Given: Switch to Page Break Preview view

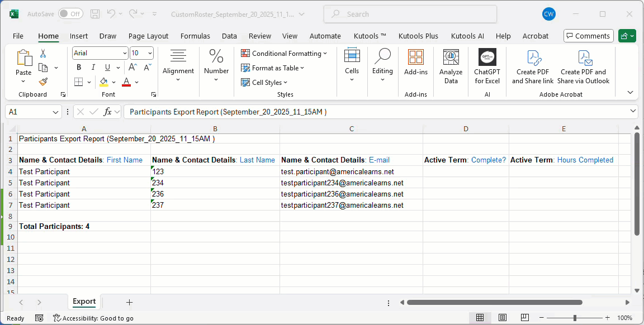Looking at the screenshot, I should pyautogui.click(x=524, y=318).
